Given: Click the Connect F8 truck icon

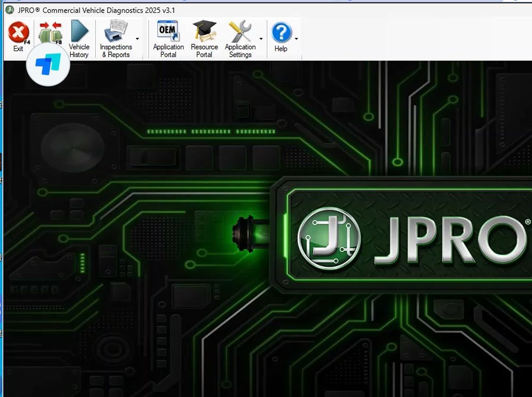Looking at the screenshot, I should 50,33.
